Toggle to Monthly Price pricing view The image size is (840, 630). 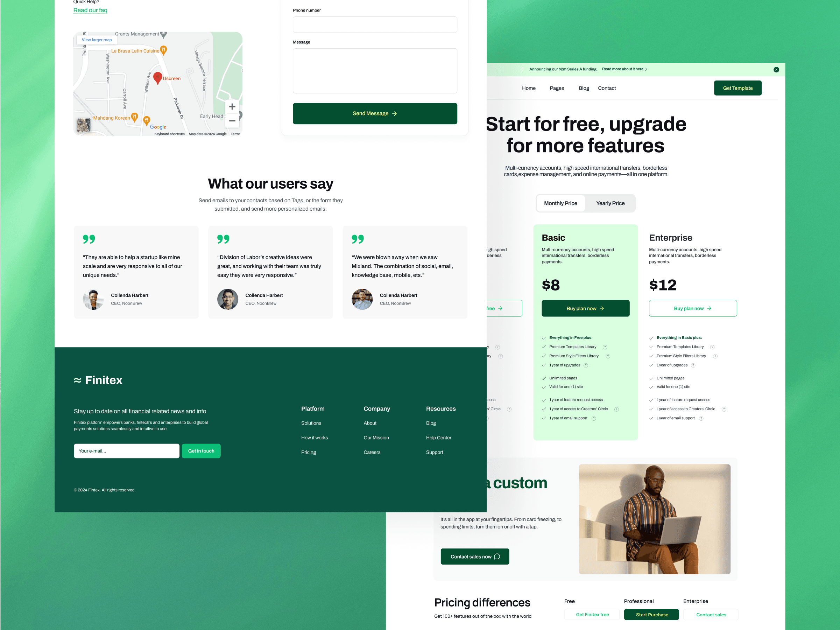(560, 203)
